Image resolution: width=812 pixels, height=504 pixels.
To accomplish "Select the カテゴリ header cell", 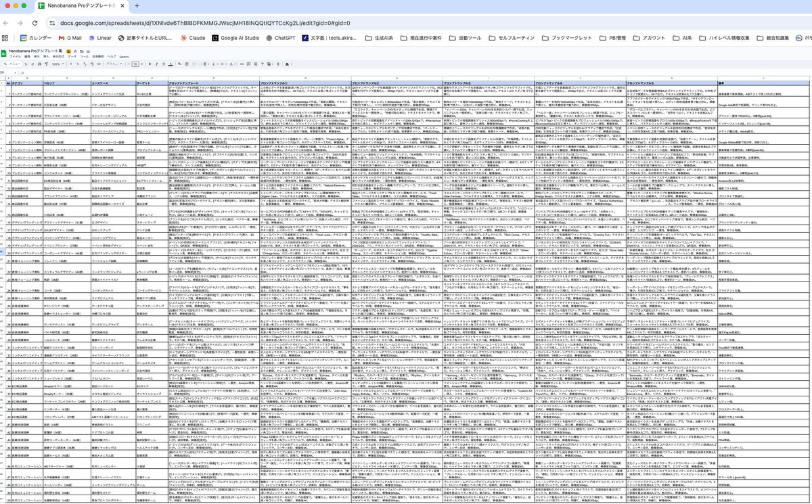I will (x=26, y=83).
